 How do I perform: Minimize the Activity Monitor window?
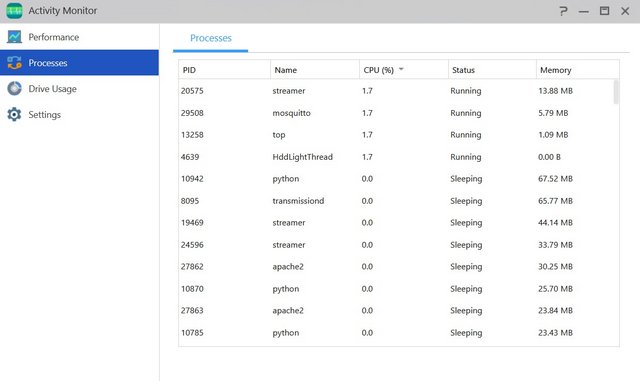click(x=584, y=11)
